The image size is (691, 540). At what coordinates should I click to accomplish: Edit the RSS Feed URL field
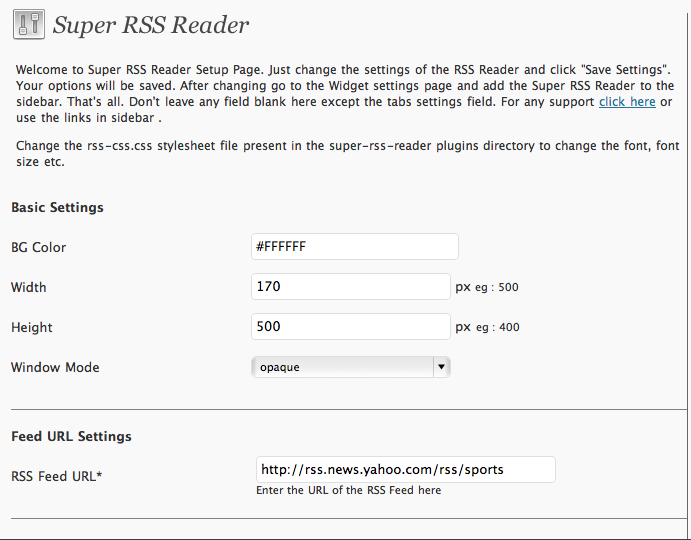pyautogui.click(x=405, y=469)
